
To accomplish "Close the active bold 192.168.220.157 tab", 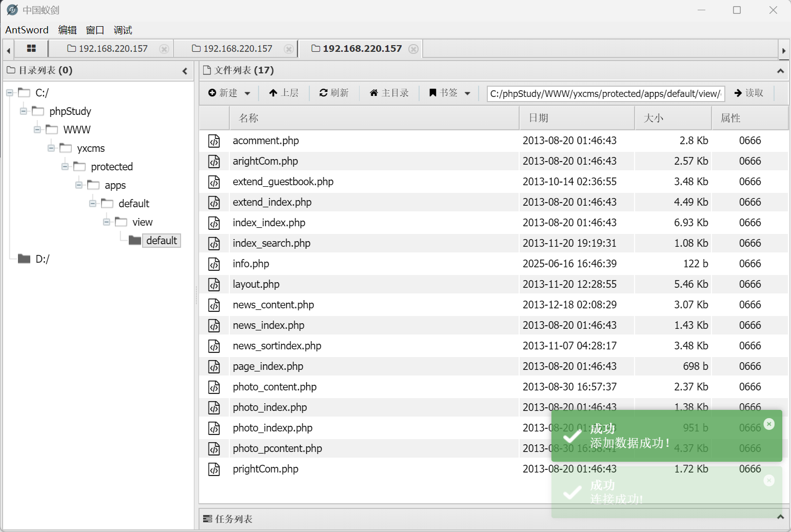I will pos(413,49).
